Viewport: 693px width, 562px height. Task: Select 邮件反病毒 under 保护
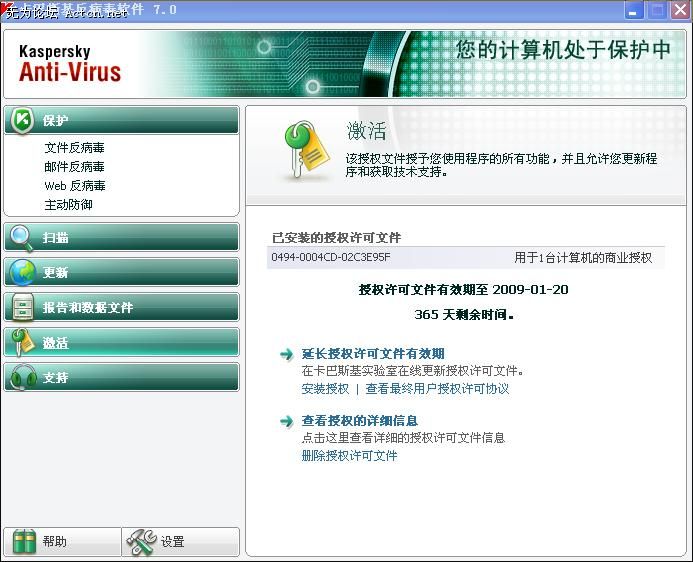click(74, 167)
